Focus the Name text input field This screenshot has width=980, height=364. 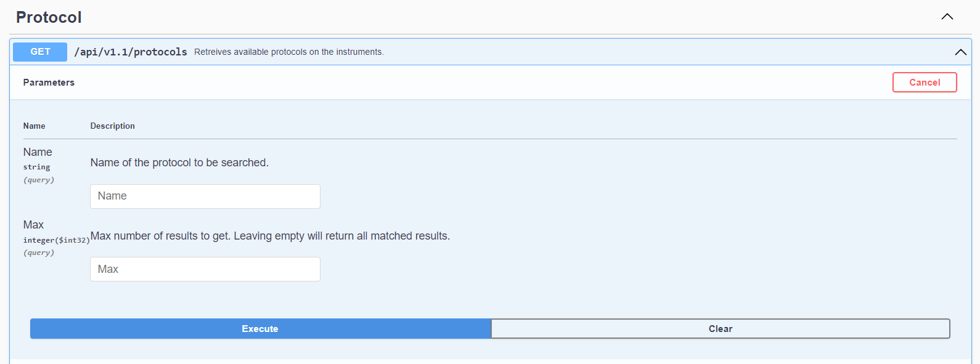(205, 196)
